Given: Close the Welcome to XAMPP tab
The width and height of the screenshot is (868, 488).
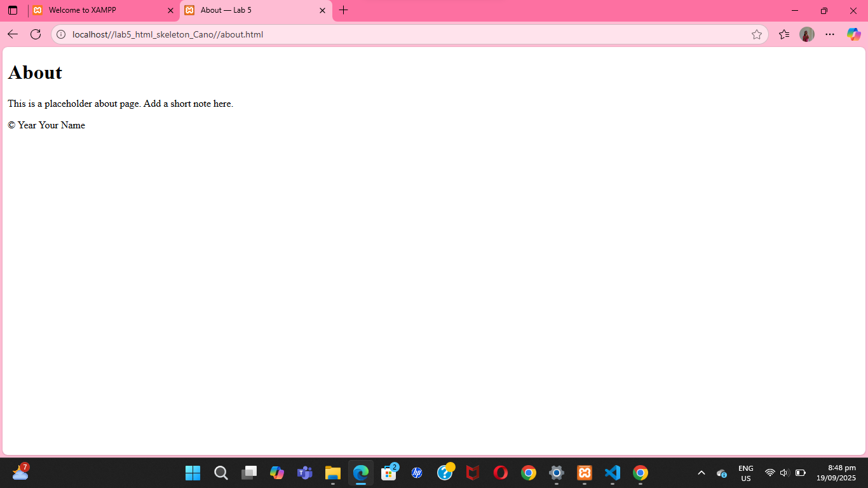Looking at the screenshot, I should pyautogui.click(x=170, y=10).
